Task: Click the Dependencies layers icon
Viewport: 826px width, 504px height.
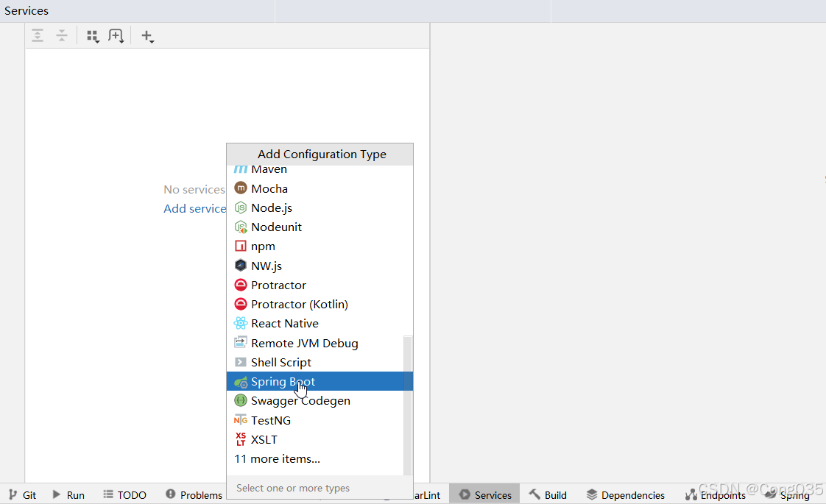Action: coord(592,494)
